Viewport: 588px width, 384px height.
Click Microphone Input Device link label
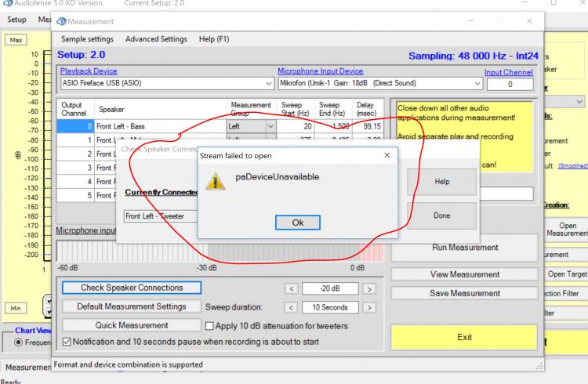(x=320, y=71)
